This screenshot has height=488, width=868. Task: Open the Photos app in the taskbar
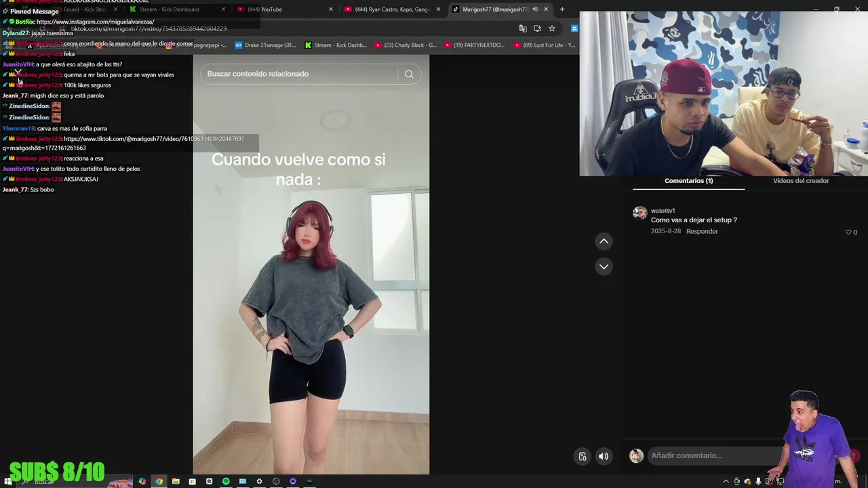[x=242, y=481]
